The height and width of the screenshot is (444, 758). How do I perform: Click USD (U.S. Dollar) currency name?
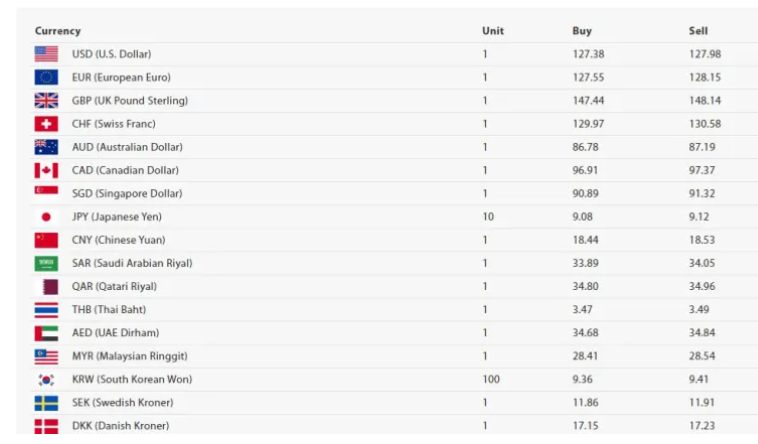point(112,54)
